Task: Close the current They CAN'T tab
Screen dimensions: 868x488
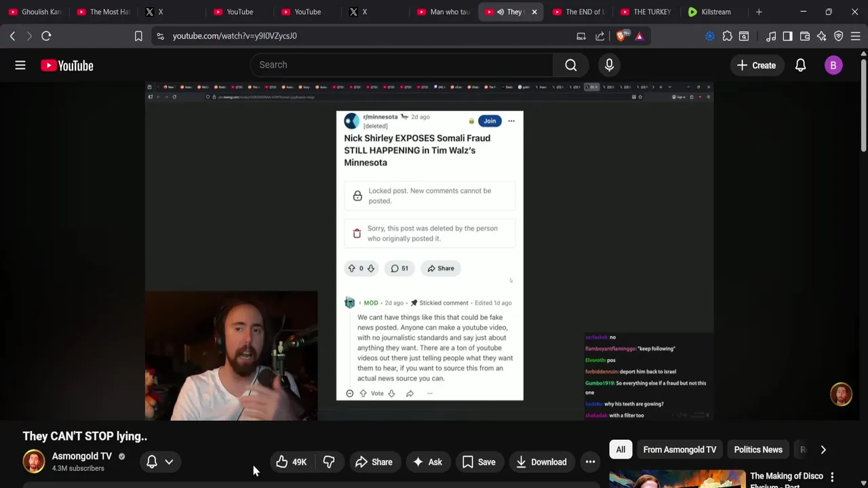Action: [534, 12]
